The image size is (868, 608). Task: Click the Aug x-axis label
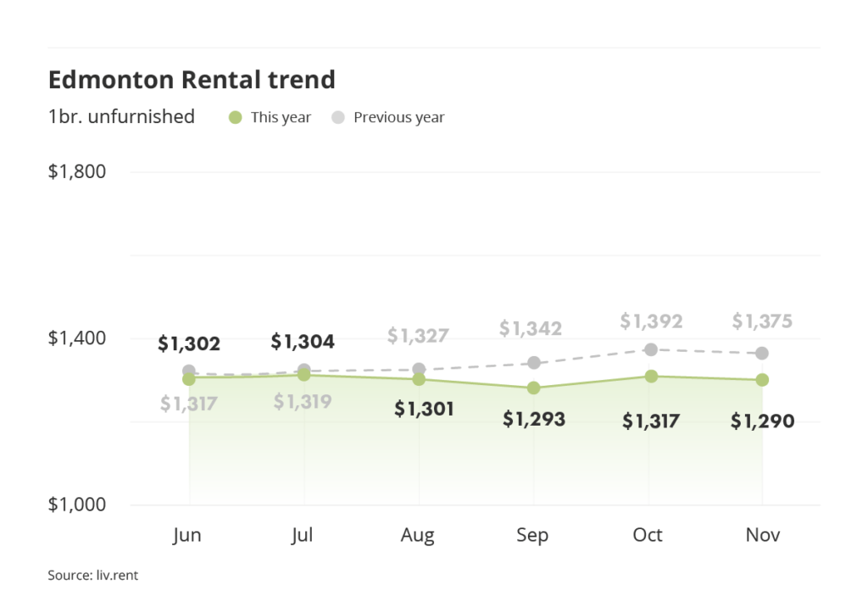pos(418,535)
